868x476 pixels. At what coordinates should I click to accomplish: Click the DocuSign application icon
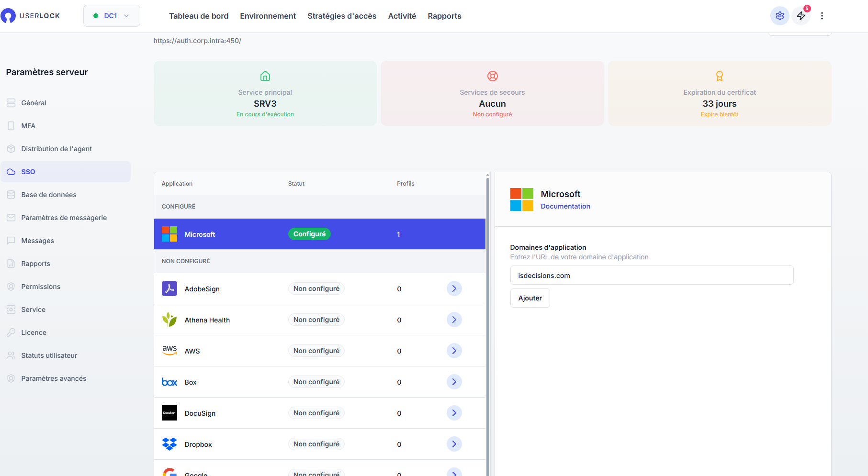(x=169, y=413)
